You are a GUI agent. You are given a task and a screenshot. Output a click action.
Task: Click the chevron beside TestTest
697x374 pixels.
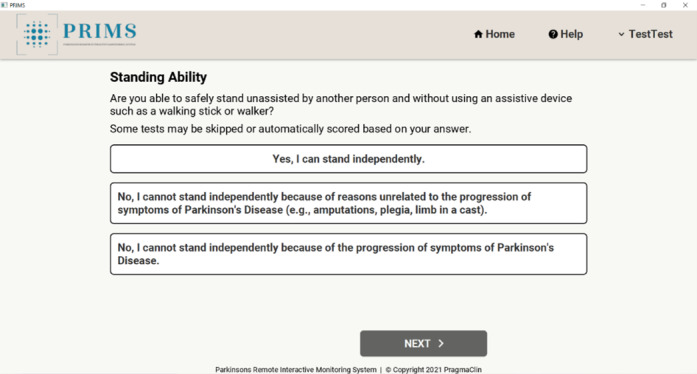[x=621, y=34]
